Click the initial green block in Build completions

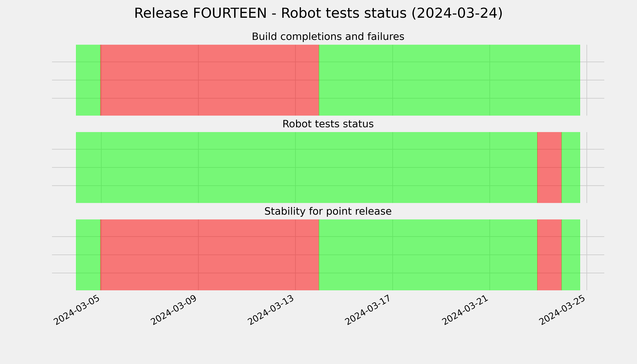[88, 80]
